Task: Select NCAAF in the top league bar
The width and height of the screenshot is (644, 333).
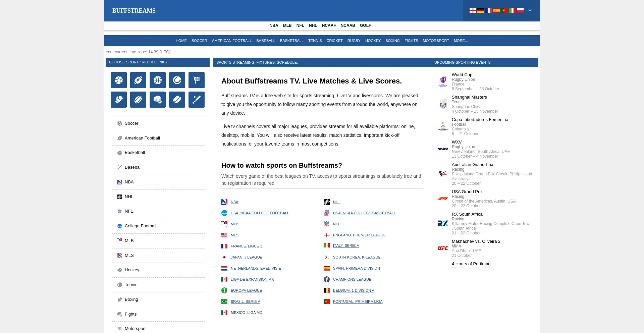Action: (329, 25)
